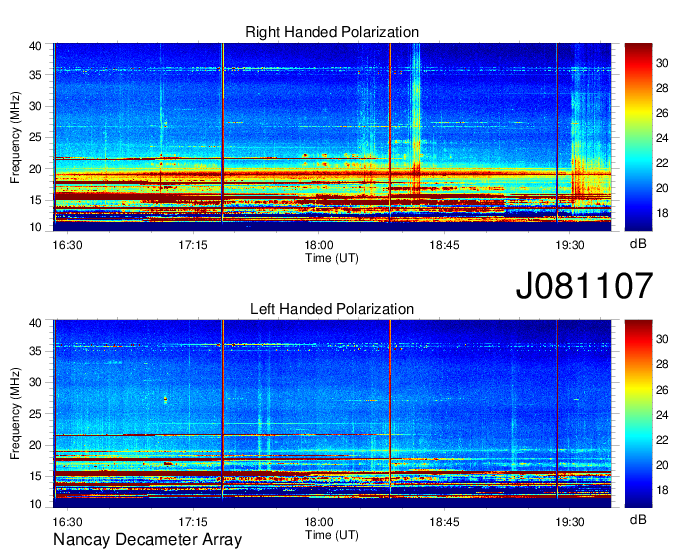Select the J081107 observation label
This screenshot has width=680, height=552.
[x=584, y=285]
